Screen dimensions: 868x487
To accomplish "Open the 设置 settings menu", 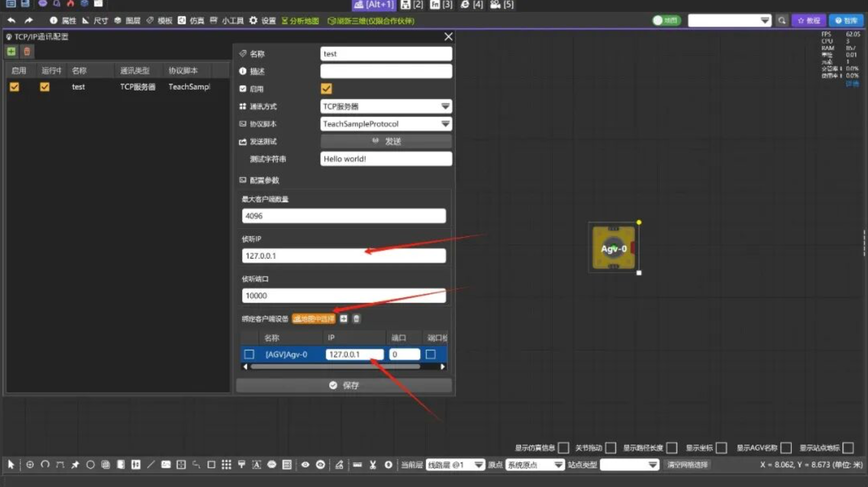I will pyautogui.click(x=263, y=21).
